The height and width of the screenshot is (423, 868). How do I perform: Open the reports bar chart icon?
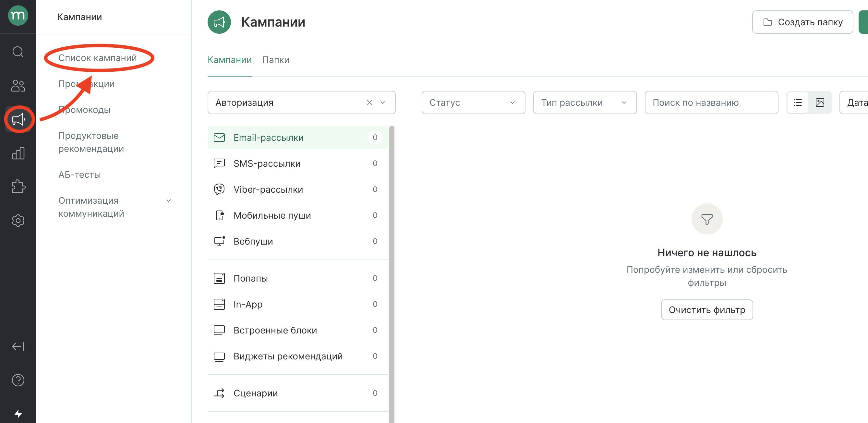(18, 153)
